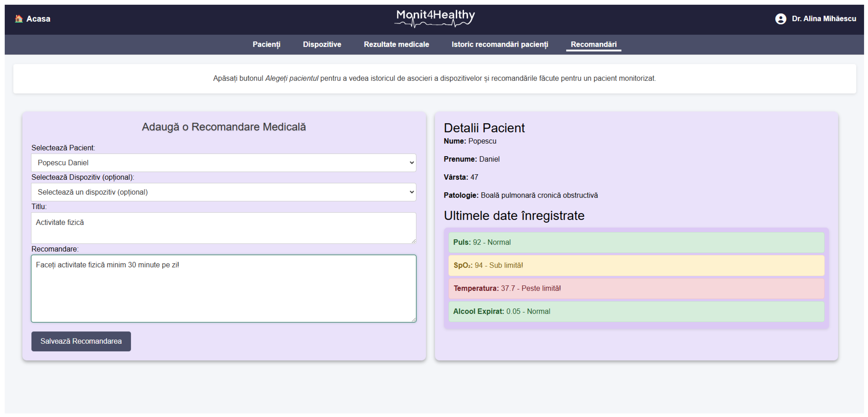Expand the Selectează Dispozitiv dropdown

[223, 192]
